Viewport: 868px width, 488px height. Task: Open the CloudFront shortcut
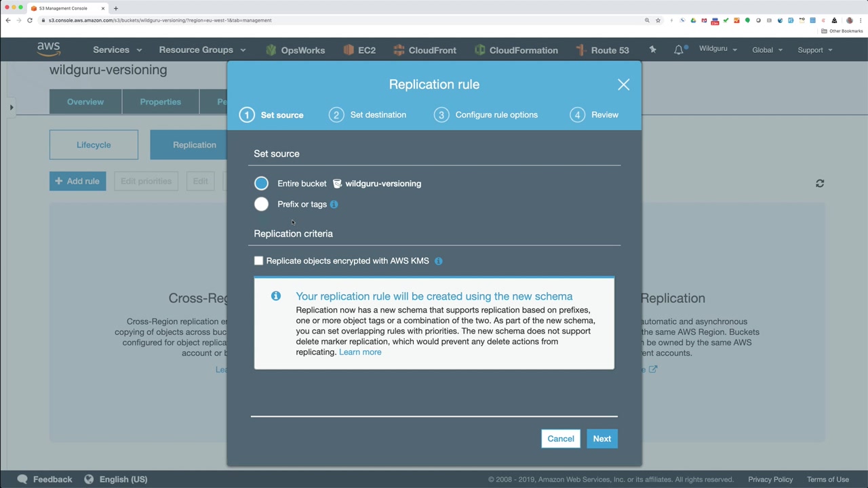[x=425, y=50]
